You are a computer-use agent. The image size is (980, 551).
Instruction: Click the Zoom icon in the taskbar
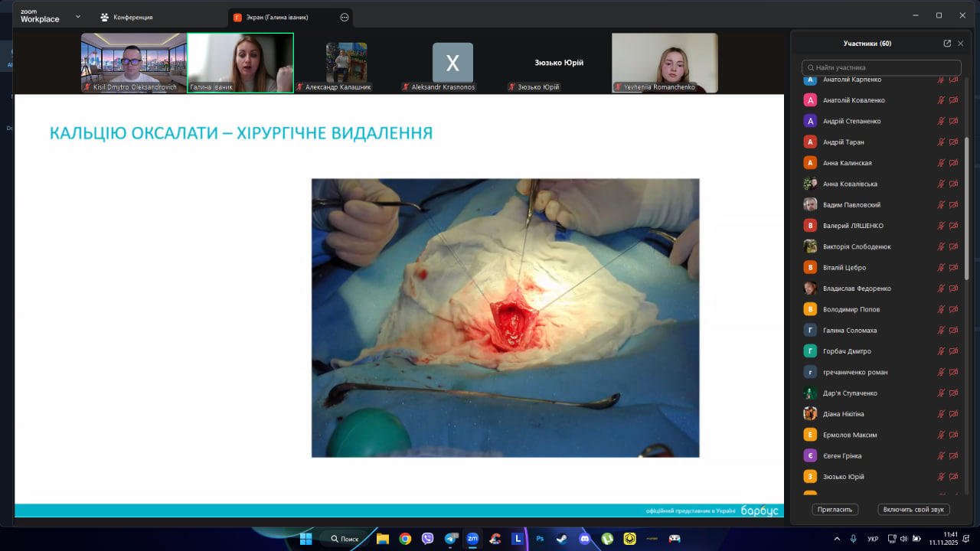click(x=472, y=539)
